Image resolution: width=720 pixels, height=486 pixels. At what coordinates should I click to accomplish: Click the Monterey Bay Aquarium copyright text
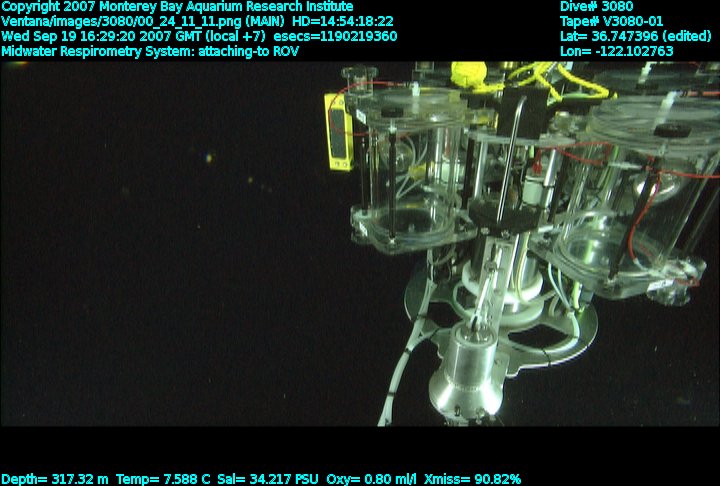point(176,6)
